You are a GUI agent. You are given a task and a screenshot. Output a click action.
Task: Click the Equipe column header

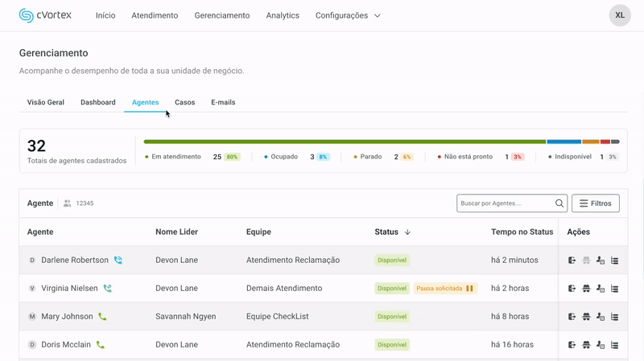coord(258,232)
